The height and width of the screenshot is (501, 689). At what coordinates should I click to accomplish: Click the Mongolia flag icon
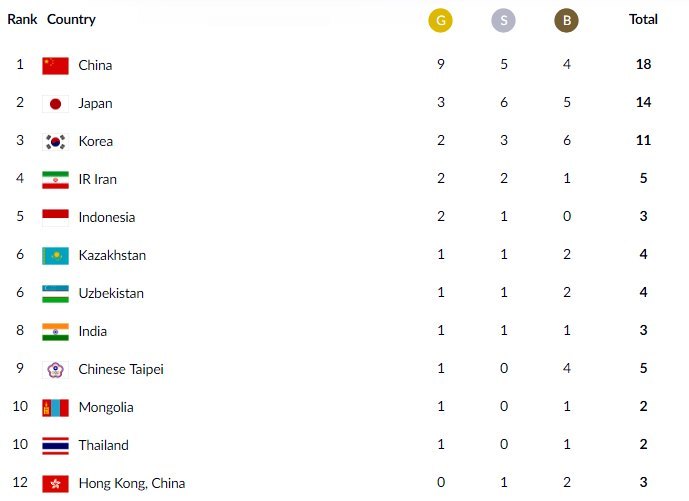(55, 408)
